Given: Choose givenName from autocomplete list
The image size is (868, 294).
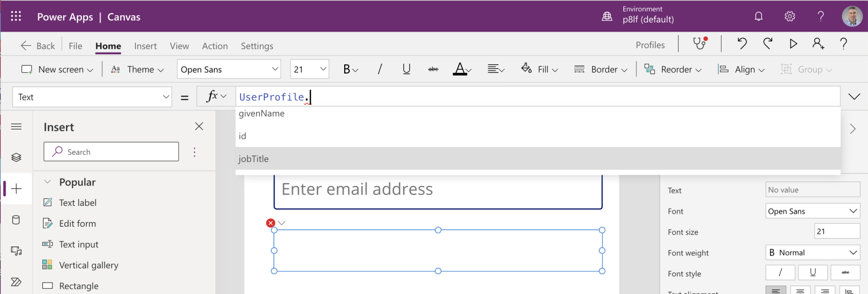Looking at the screenshot, I should tap(538, 113).
